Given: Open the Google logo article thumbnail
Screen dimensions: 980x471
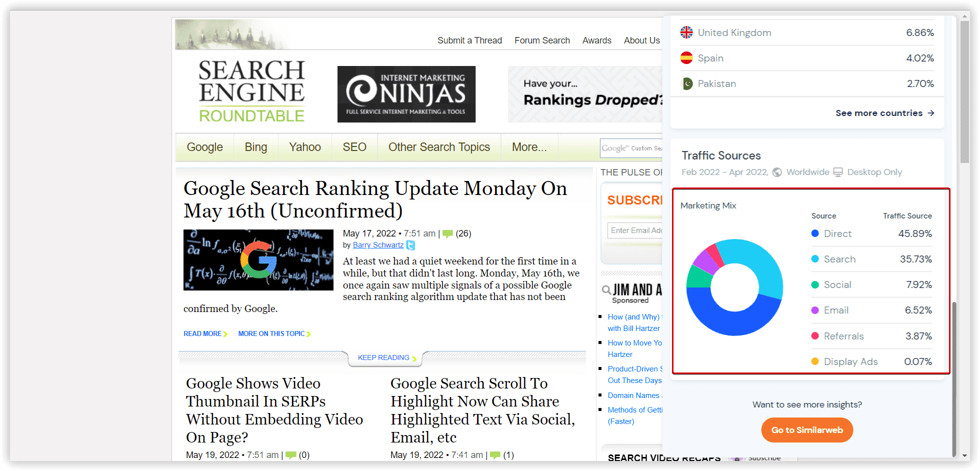Looking at the screenshot, I should tap(258, 260).
